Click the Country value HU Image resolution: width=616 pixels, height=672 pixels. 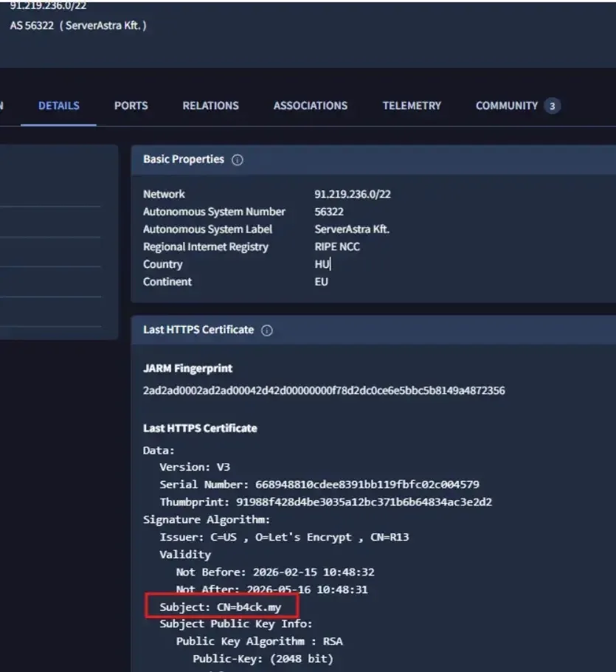point(322,264)
